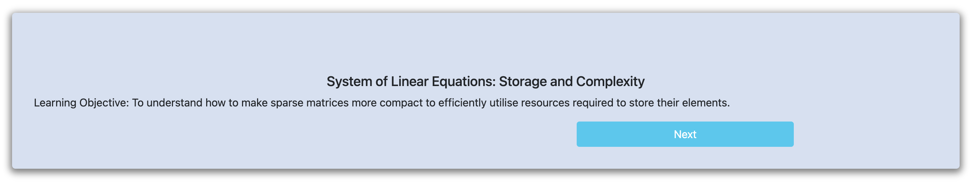Click the word 'Storage' in the heading
980x194 pixels.
click(523, 81)
